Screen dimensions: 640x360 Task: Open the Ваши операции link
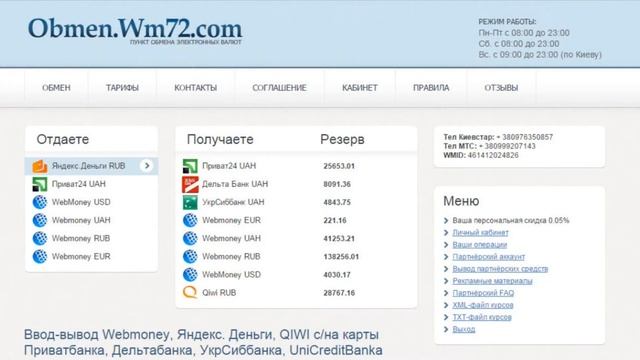[480, 245]
